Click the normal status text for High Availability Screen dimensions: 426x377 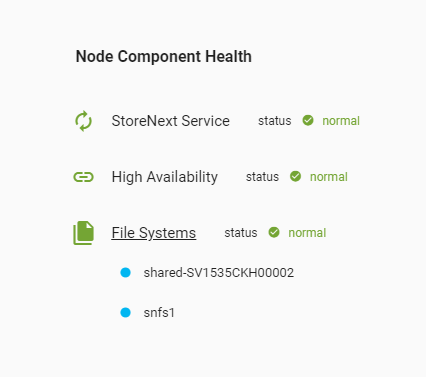pos(329,177)
